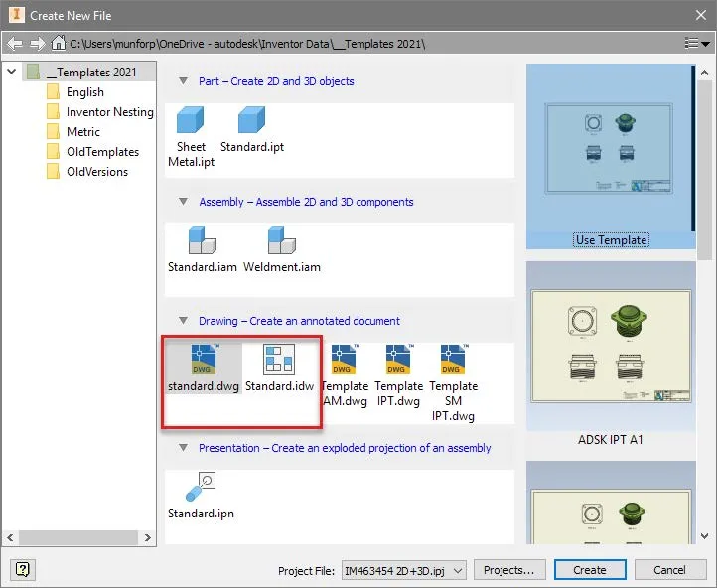The height and width of the screenshot is (588, 717).
Task: Click the Inventor app icon in title bar
Action: tap(17, 15)
